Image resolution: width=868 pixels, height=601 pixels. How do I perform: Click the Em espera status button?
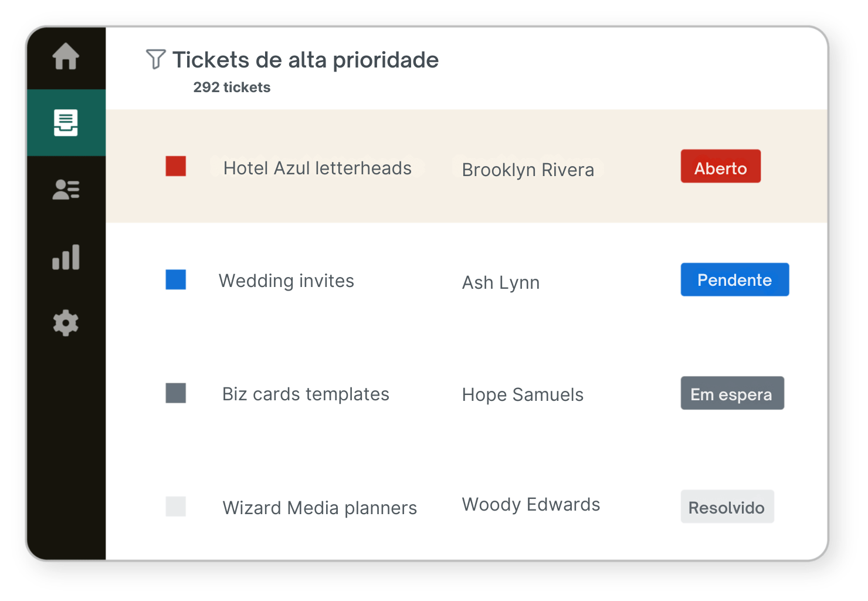tap(732, 393)
